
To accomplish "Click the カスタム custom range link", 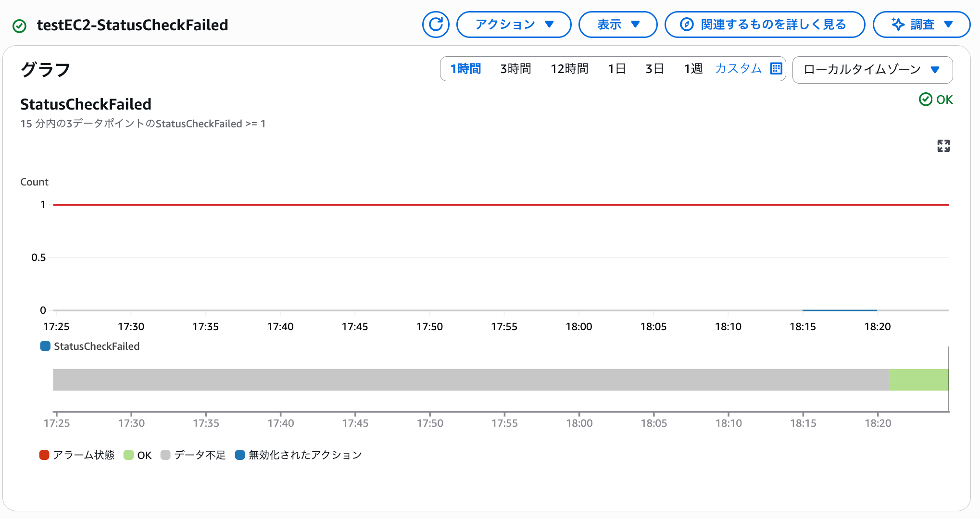I will pyautogui.click(x=738, y=69).
